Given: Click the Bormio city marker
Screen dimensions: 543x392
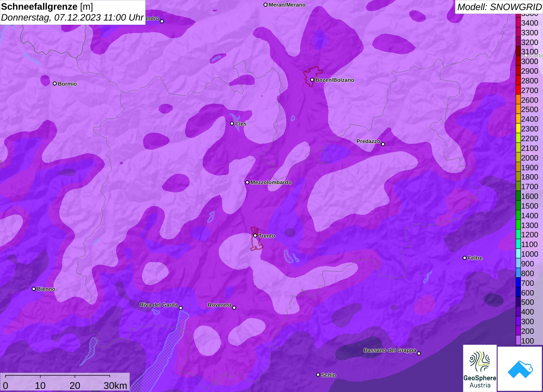Looking at the screenshot, I should (55, 84).
